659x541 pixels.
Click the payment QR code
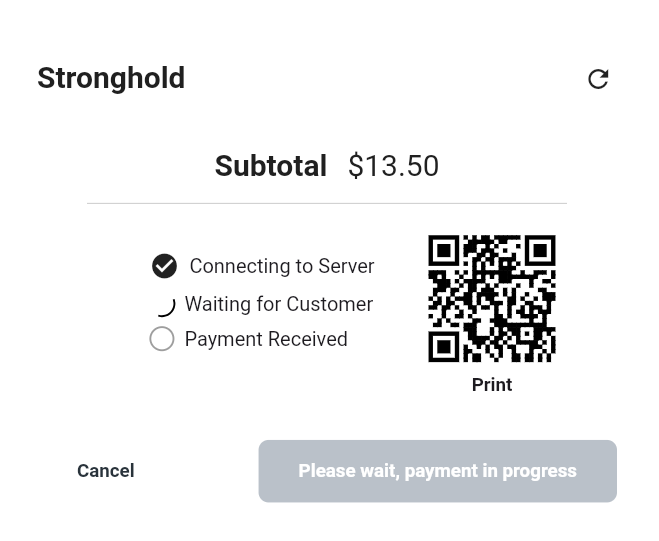click(491, 298)
